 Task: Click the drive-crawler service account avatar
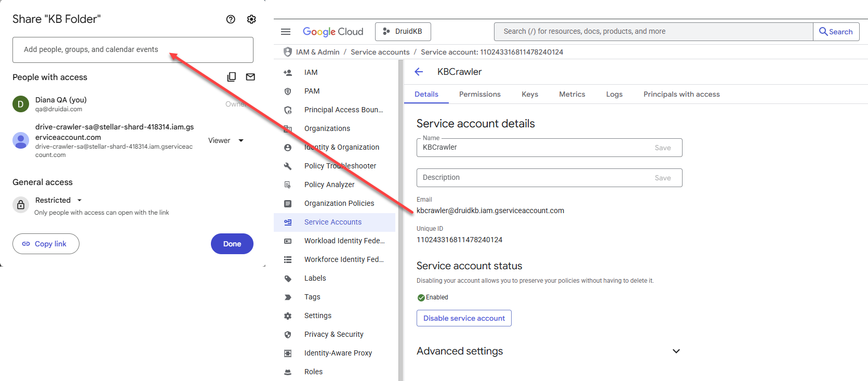pyautogui.click(x=21, y=140)
